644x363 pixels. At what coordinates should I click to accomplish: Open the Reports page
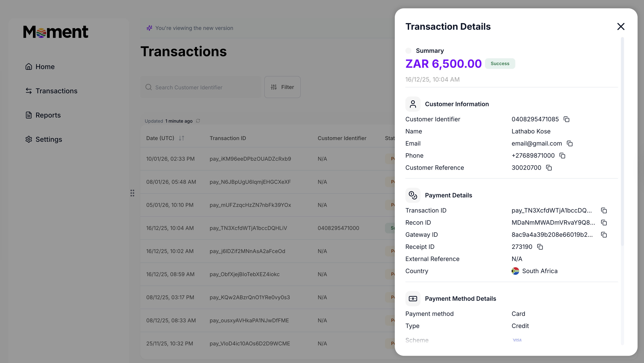pyautogui.click(x=48, y=115)
